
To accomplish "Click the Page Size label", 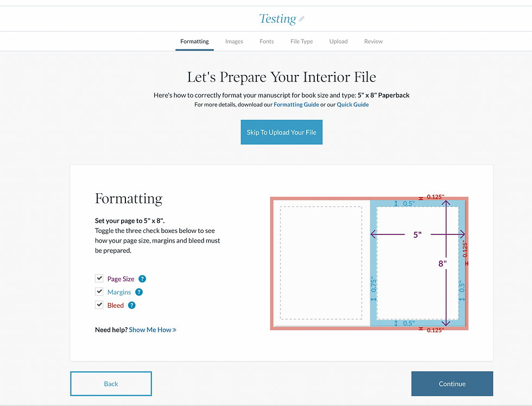I will coord(121,279).
